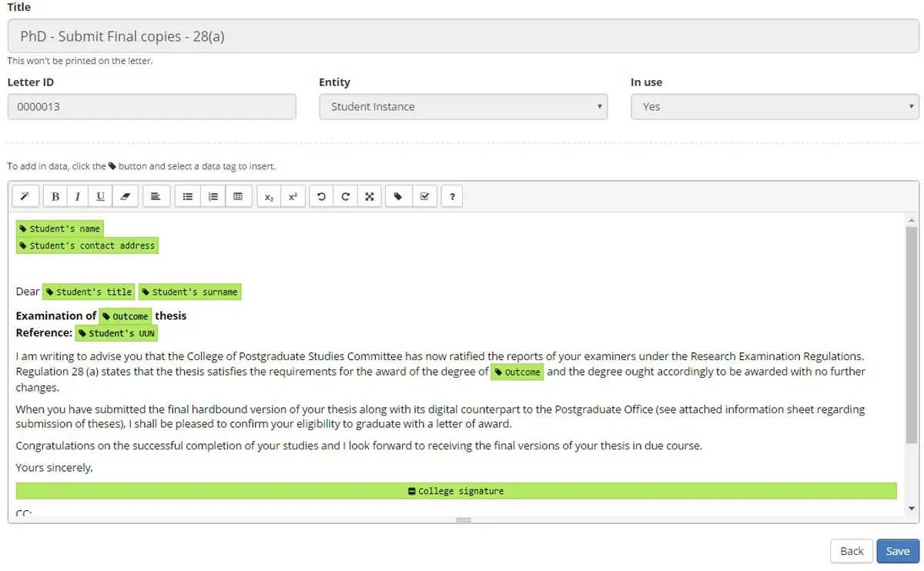The width and height of the screenshot is (924, 571).
Task: Toggle fullscreen editor mode
Action: [x=370, y=197]
